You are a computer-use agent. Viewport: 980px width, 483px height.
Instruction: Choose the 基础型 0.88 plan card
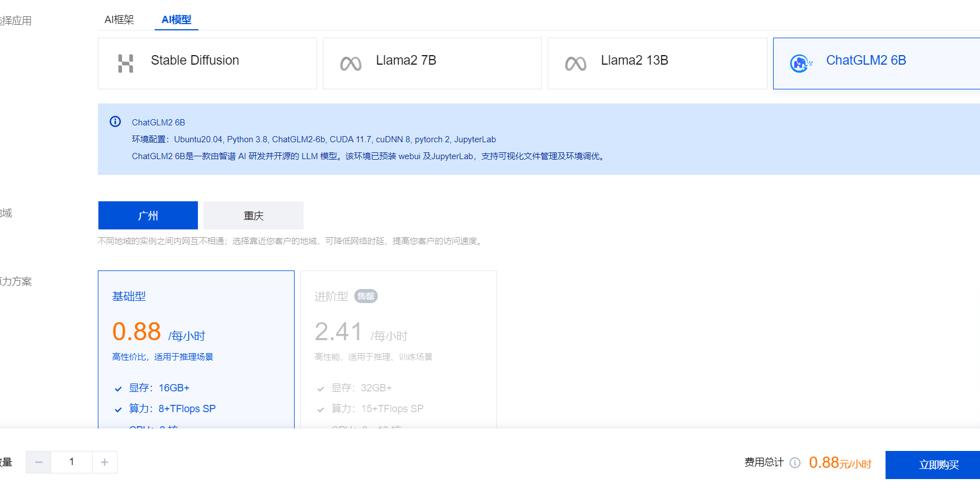tap(196, 349)
